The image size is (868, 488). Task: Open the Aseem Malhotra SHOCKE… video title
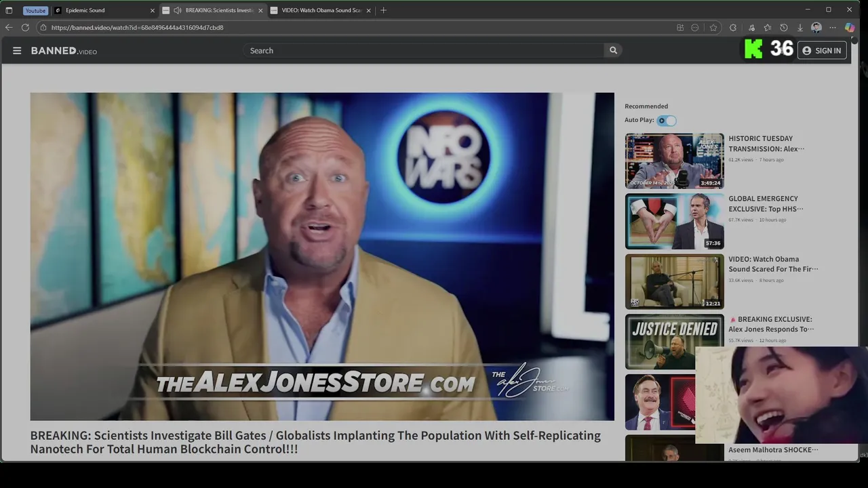pos(773,450)
